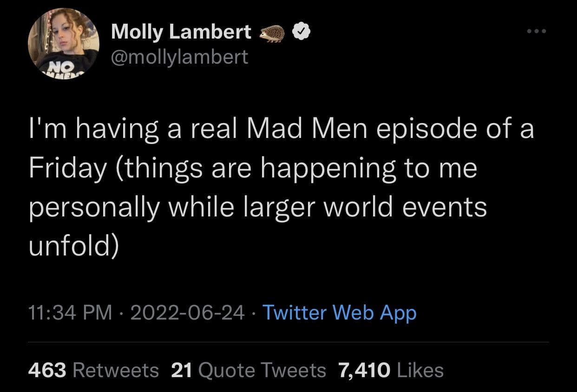Click the 11:34 PM timestamp
The width and height of the screenshot is (577, 392).
(x=70, y=313)
